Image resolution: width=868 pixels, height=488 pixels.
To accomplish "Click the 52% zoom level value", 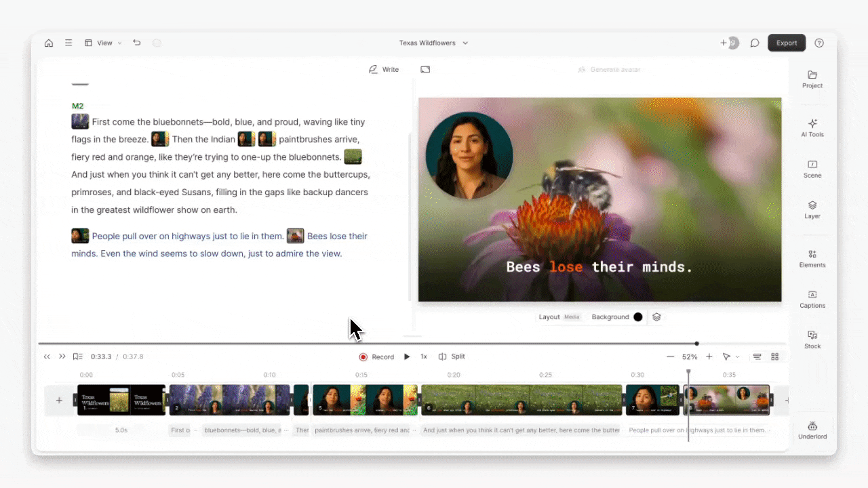I will 690,357.
